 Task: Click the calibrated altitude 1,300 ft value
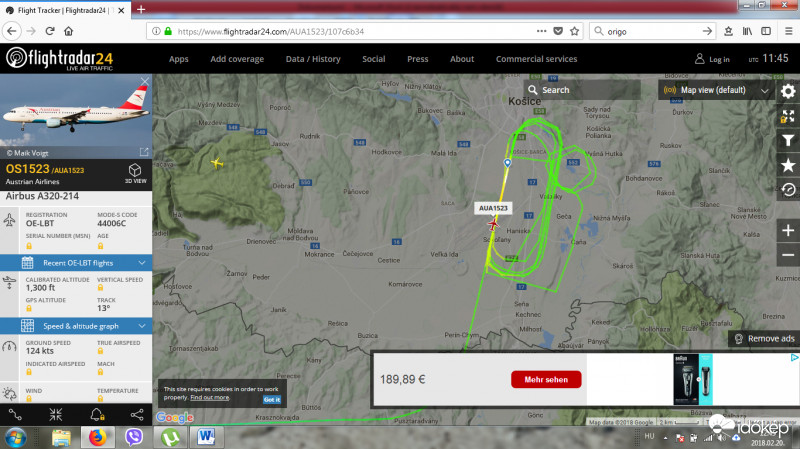tap(40, 288)
